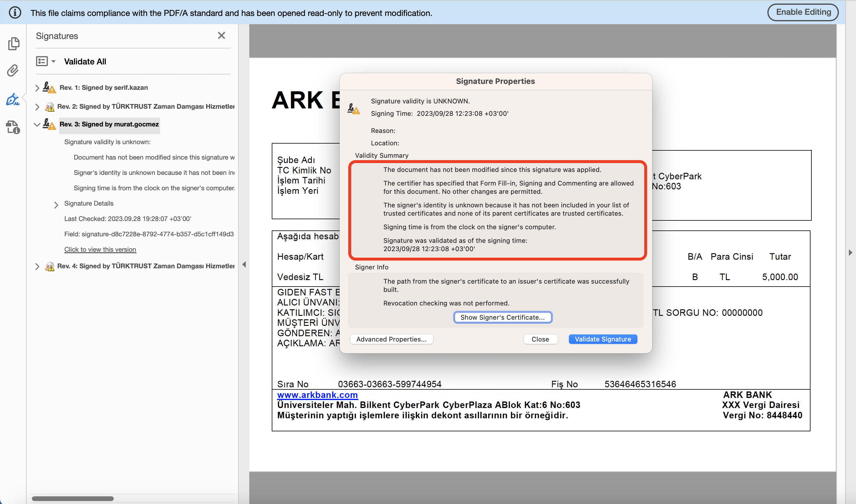Close the Signatures panel
Viewport: 856px width, 504px height.
pos(222,35)
